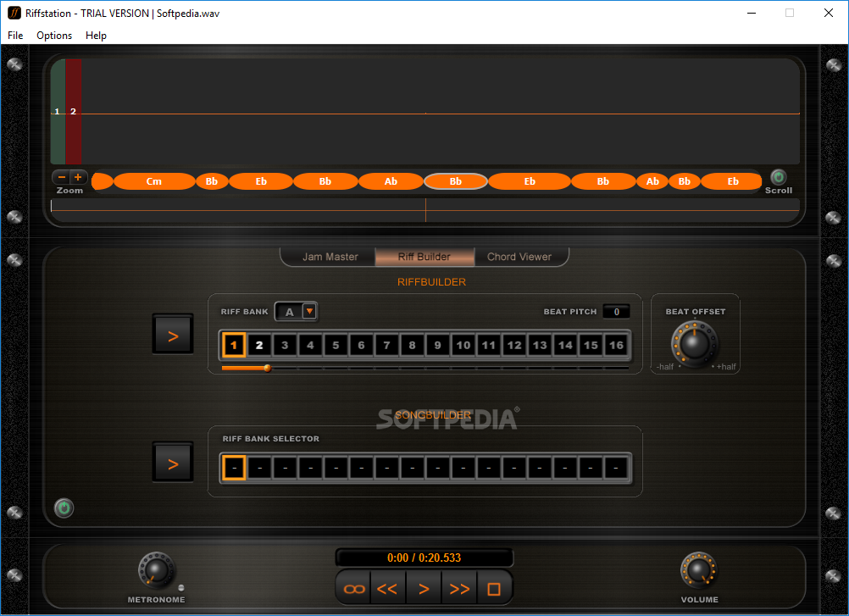
Task: Select riff beat slot 15
Action: click(x=591, y=345)
